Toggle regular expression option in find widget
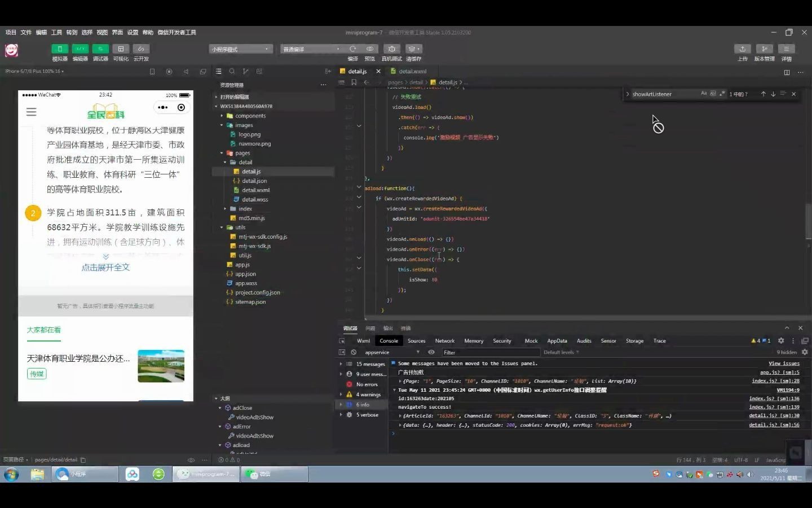The width and height of the screenshot is (812, 508). tap(722, 94)
